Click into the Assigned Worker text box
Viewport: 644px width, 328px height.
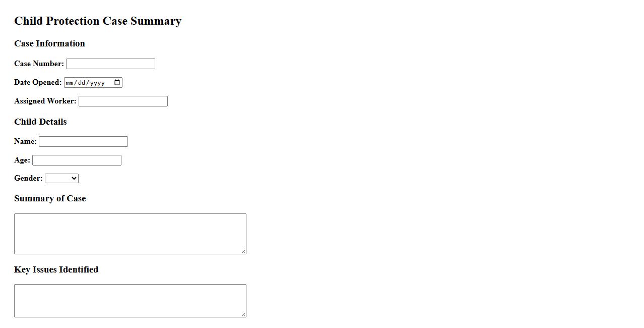tap(123, 101)
